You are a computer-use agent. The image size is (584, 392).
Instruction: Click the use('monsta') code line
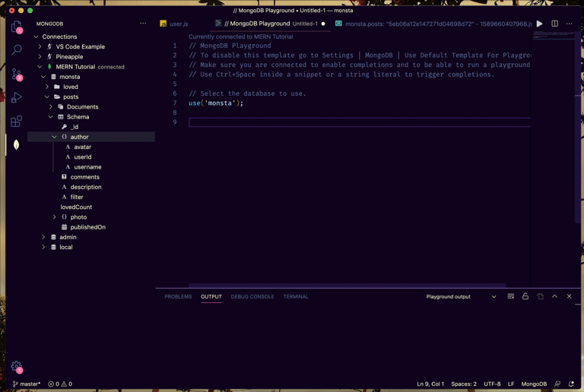coord(216,103)
